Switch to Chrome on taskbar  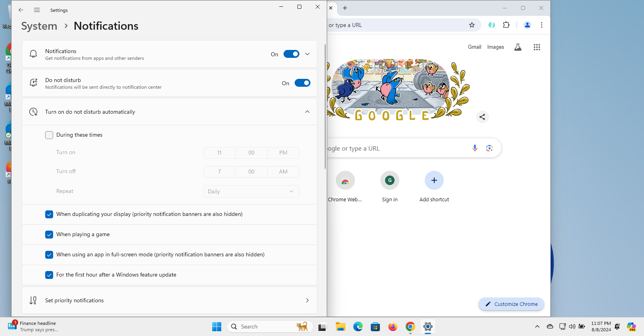coord(410,326)
